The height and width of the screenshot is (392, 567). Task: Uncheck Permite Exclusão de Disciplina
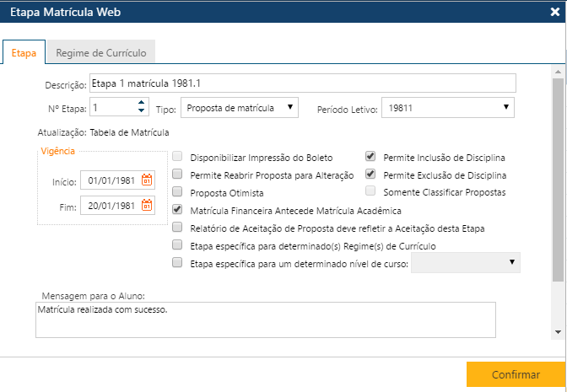pyautogui.click(x=370, y=175)
